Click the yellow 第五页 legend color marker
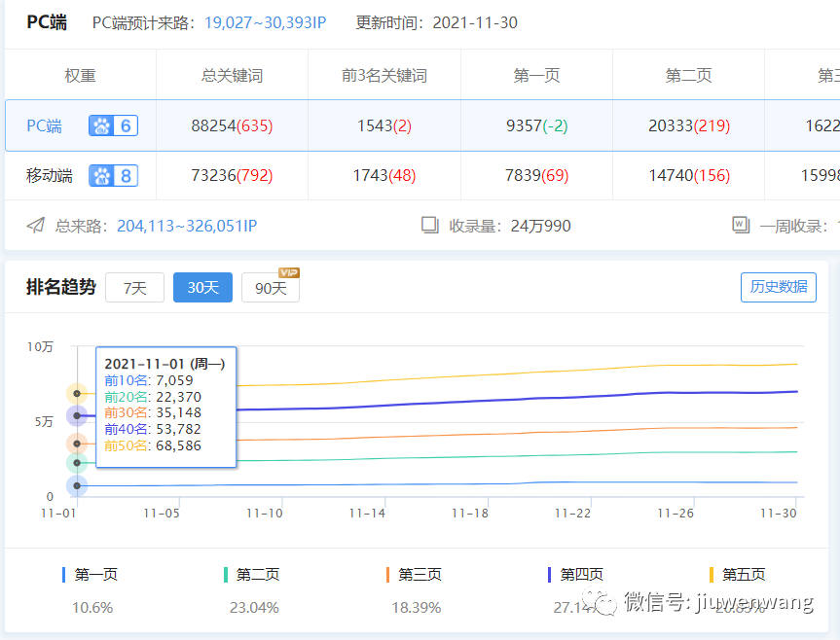Viewport: 840px width, 640px height. coord(712,575)
